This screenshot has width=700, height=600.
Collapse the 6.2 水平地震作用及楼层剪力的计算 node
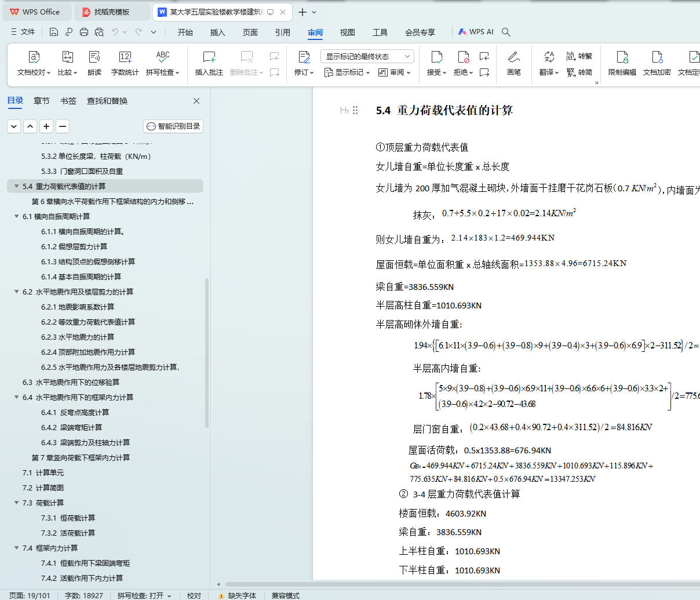(16, 292)
